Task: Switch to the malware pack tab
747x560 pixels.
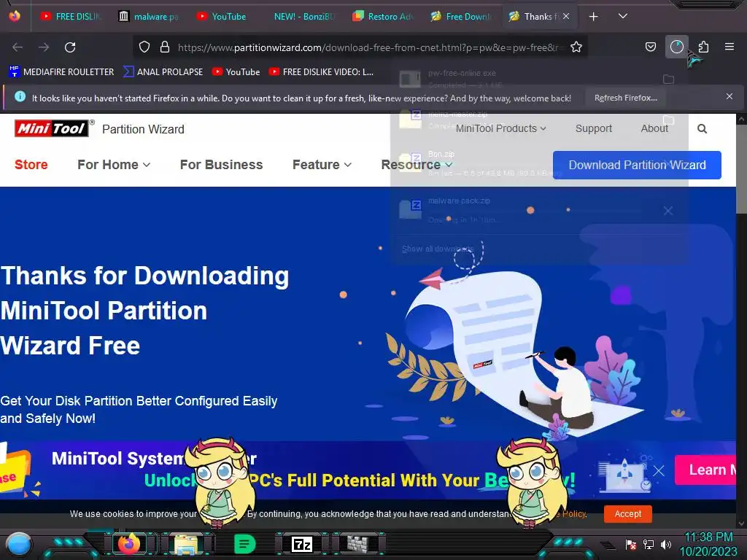Action: (x=149, y=17)
